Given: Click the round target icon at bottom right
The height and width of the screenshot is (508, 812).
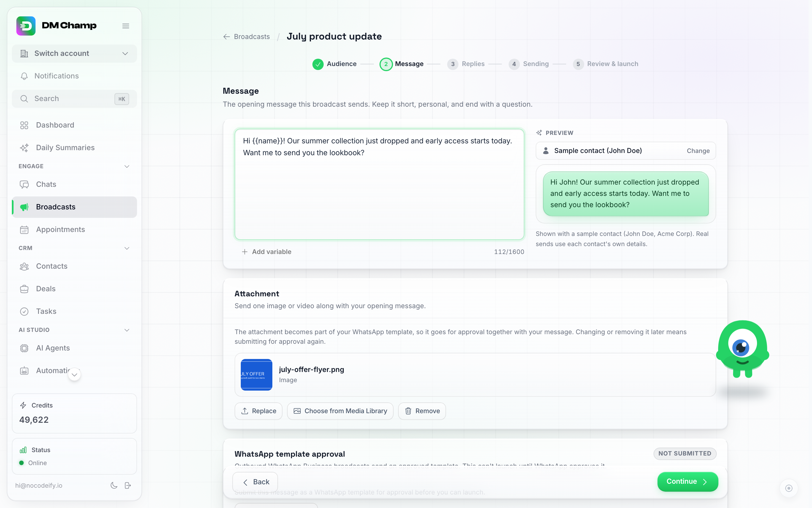Looking at the screenshot, I should tap(789, 488).
